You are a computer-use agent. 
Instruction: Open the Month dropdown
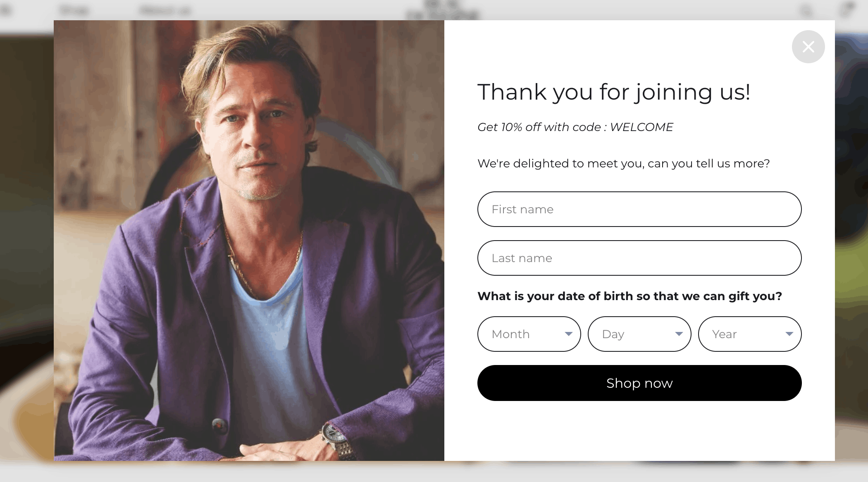pyautogui.click(x=529, y=334)
